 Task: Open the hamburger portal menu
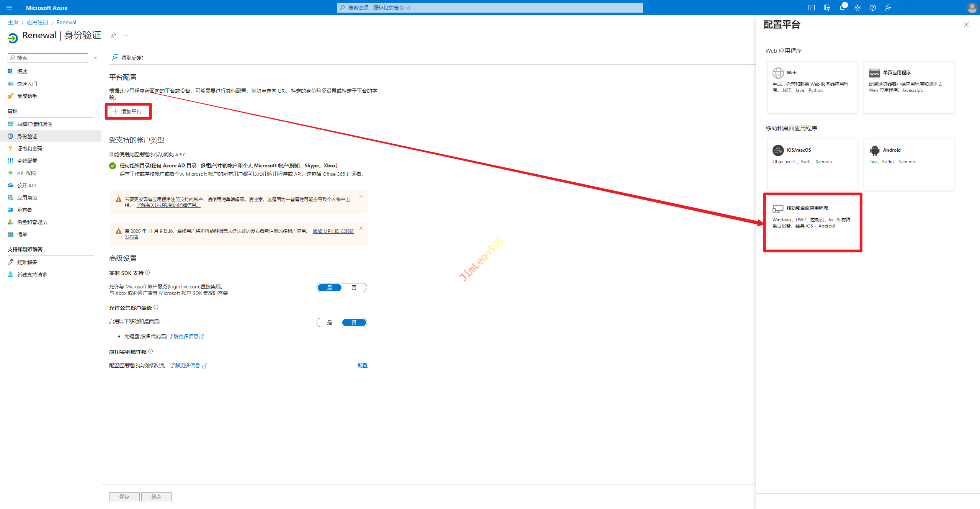click(x=9, y=8)
